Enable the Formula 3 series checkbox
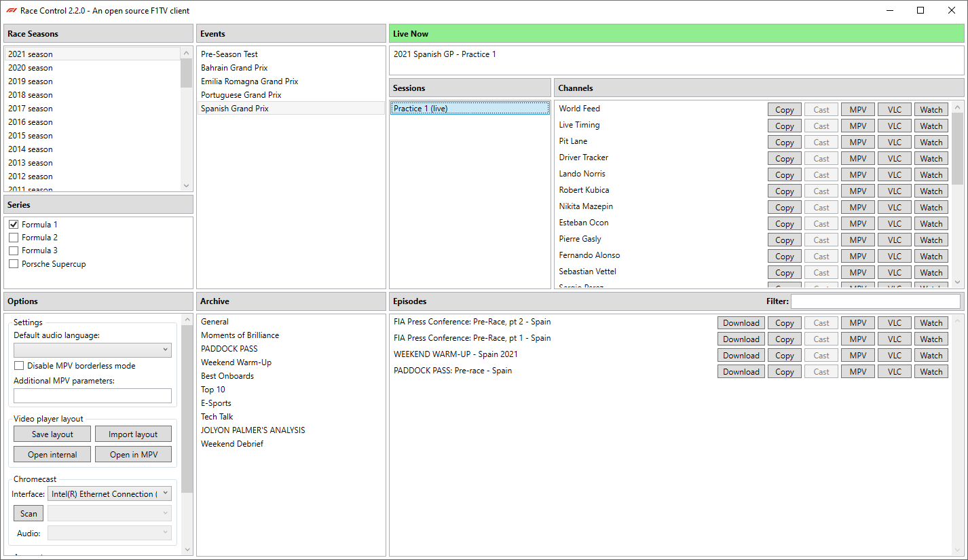This screenshot has height=560, width=968. tap(14, 250)
